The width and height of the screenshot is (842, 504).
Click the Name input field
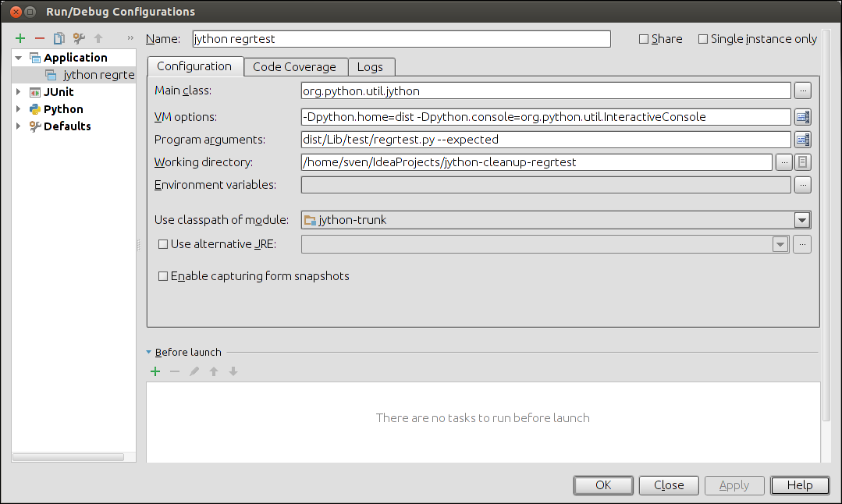pos(400,39)
